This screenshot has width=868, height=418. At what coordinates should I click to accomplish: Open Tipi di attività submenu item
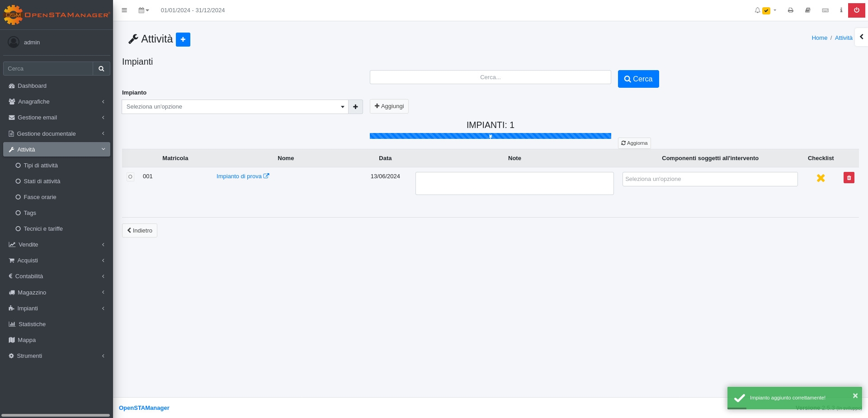pos(41,166)
